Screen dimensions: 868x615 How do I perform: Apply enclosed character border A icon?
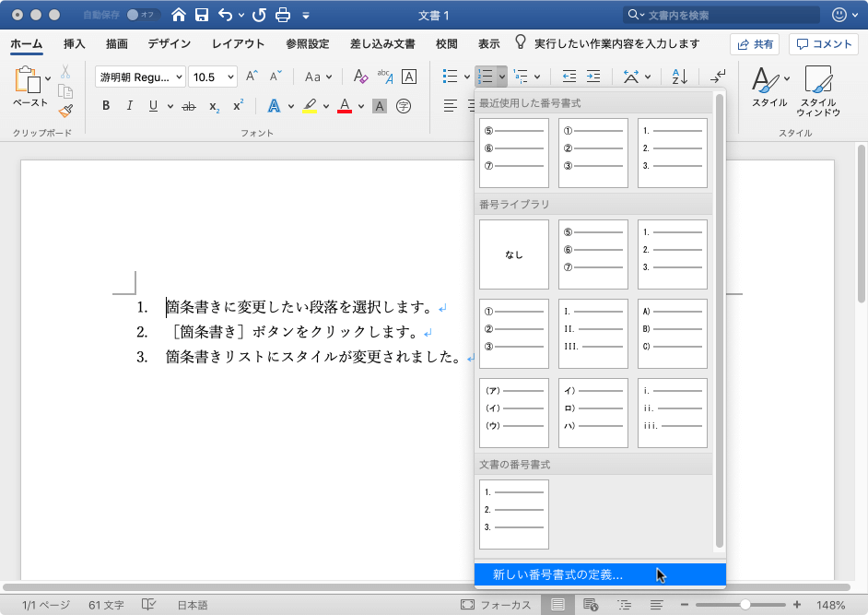pyautogui.click(x=409, y=77)
